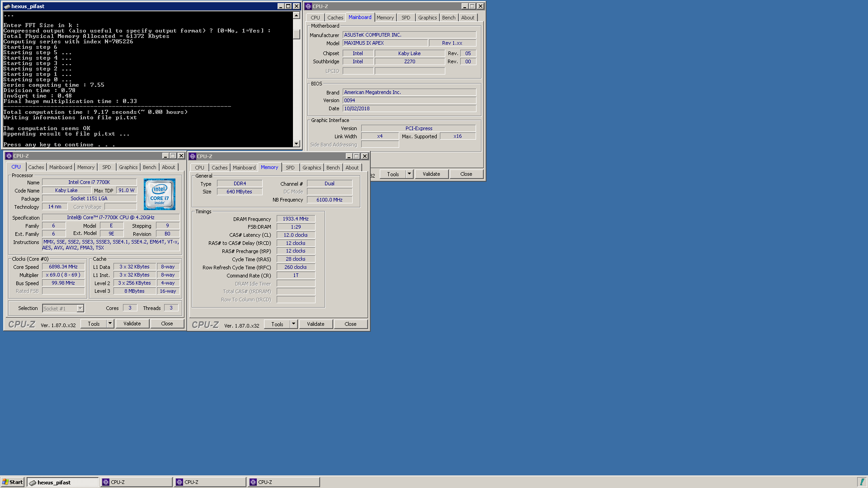868x488 pixels.
Task: Click the CPU-Z Memory window title icon
Action: 193,156
